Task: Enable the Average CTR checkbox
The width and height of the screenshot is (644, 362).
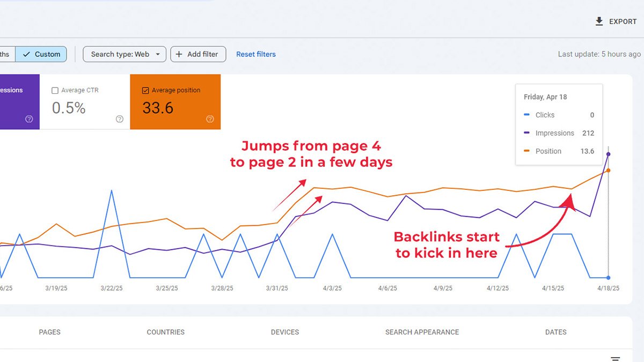Action: (x=55, y=91)
